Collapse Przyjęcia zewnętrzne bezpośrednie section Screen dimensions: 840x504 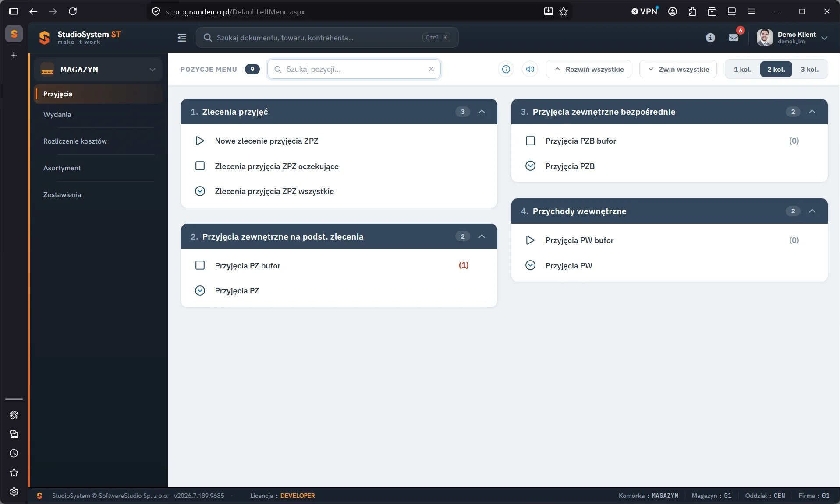pos(812,112)
